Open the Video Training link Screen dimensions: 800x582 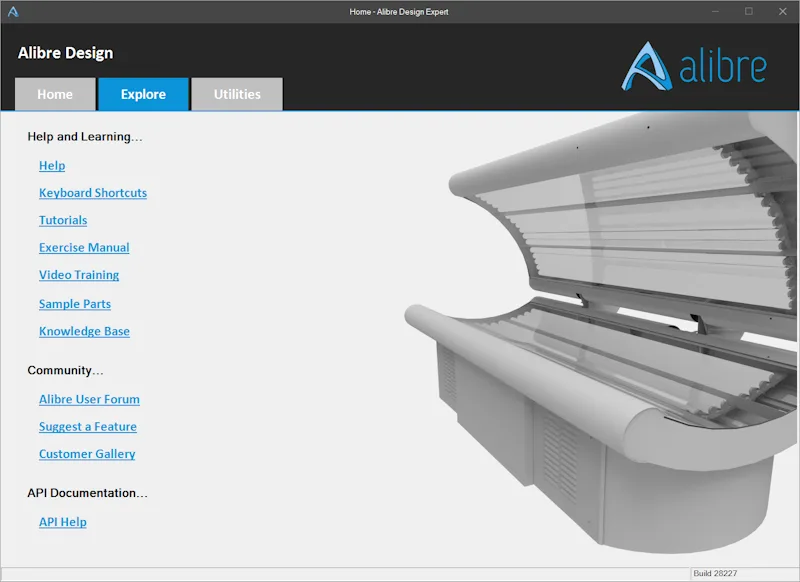(x=79, y=275)
